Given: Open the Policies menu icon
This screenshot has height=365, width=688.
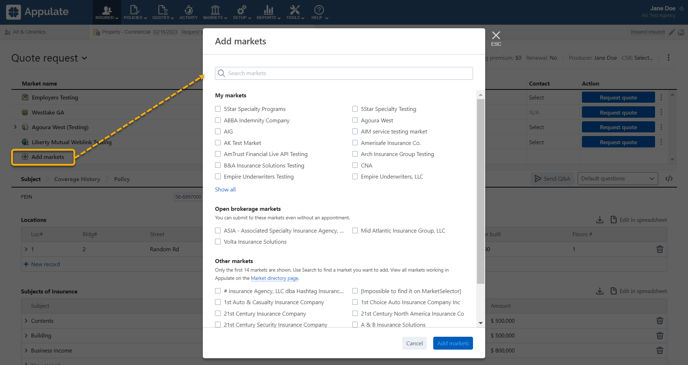Looking at the screenshot, I should [x=135, y=12].
